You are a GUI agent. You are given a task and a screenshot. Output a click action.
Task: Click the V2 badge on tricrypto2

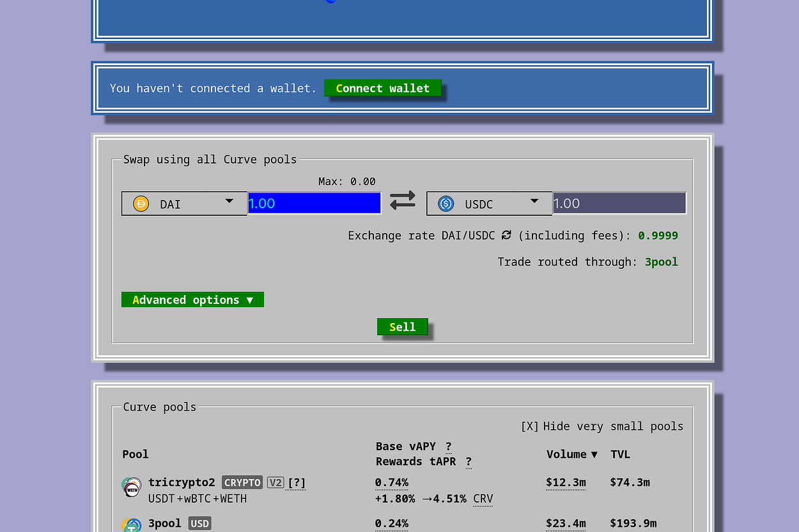[275, 482]
